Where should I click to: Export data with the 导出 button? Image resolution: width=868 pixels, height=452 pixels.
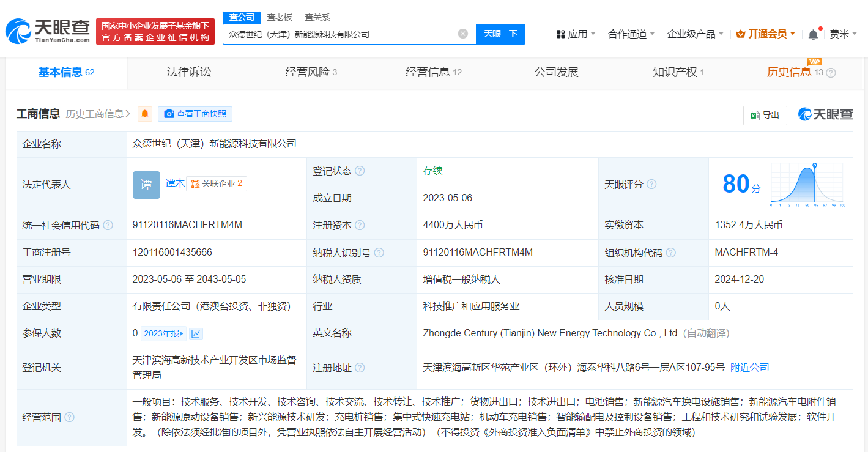(x=765, y=115)
